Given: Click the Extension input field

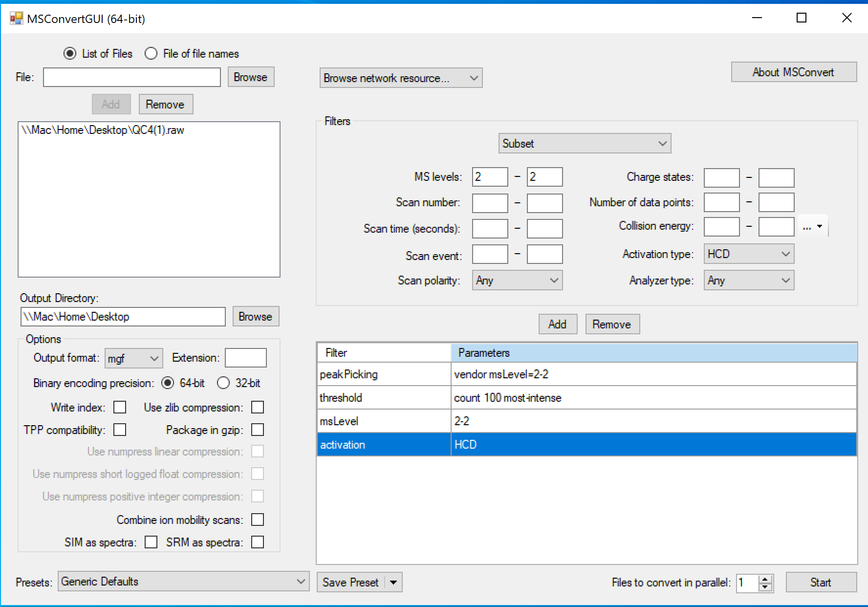Looking at the screenshot, I should 246,358.
